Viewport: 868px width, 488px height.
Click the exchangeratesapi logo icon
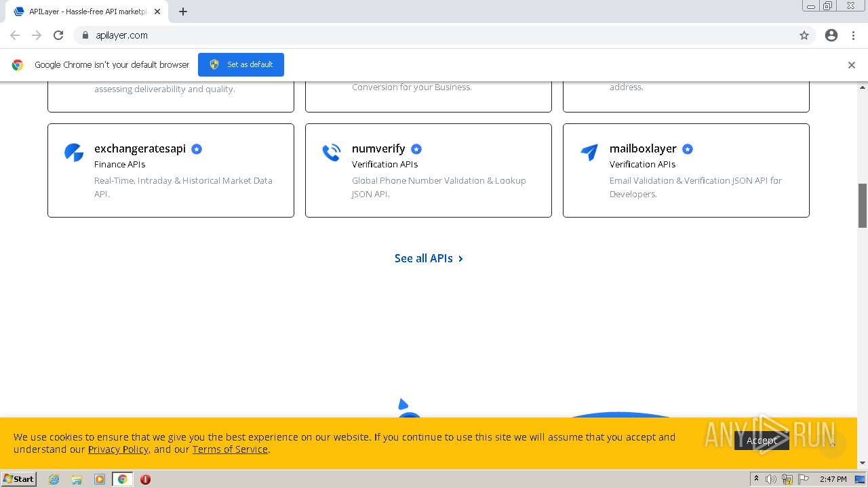point(74,152)
